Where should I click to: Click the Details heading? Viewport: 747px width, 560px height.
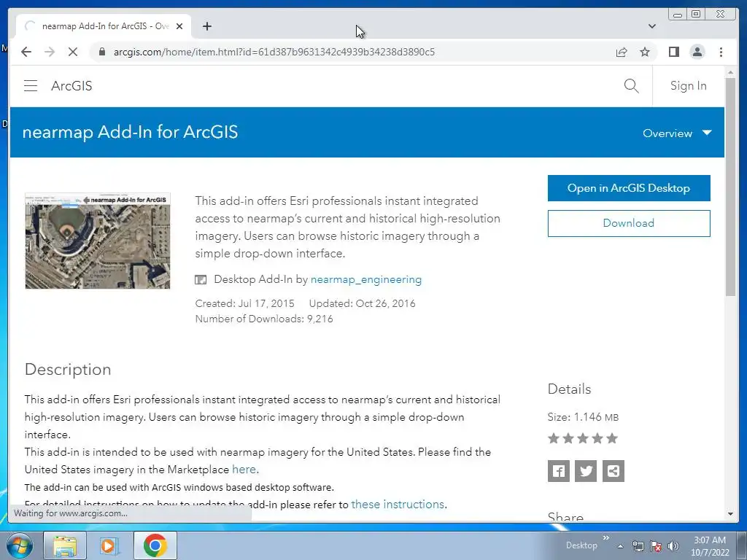pos(569,389)
